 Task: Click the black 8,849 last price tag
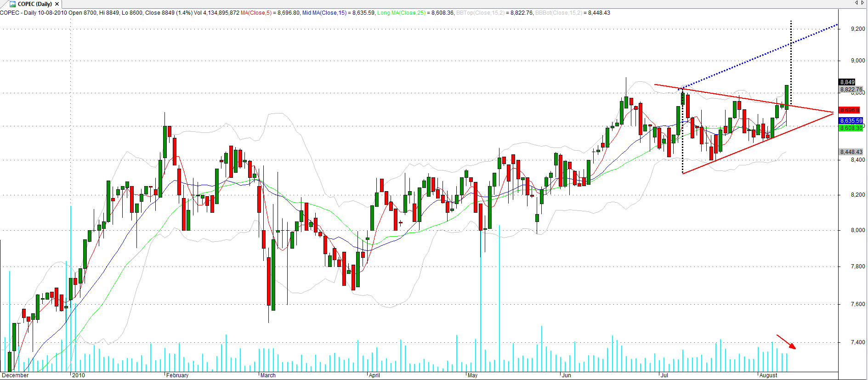847,82
